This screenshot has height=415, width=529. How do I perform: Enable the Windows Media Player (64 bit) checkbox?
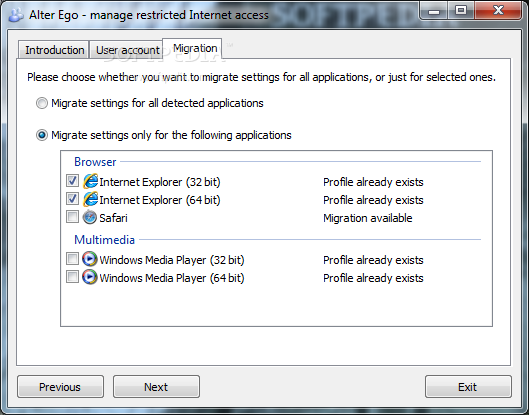pyautogui.click(x=72, y=277)
